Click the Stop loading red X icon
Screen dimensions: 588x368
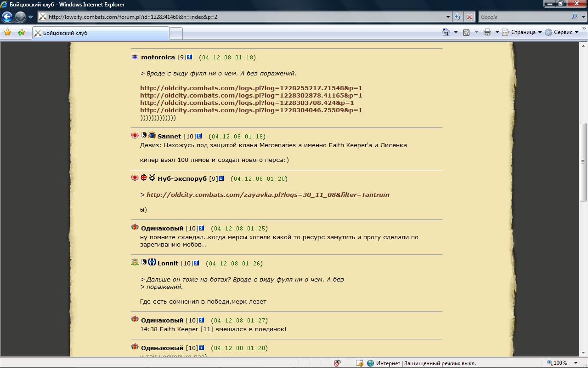click(469, 17)
